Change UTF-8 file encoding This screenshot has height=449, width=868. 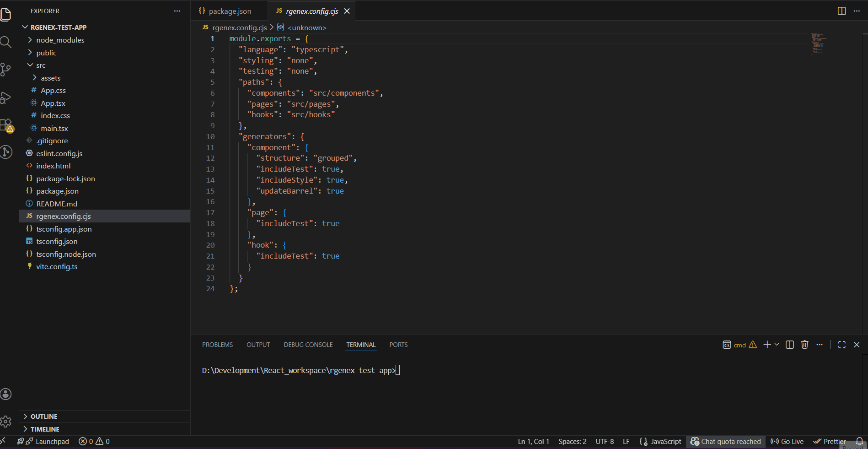click(605, 442)
